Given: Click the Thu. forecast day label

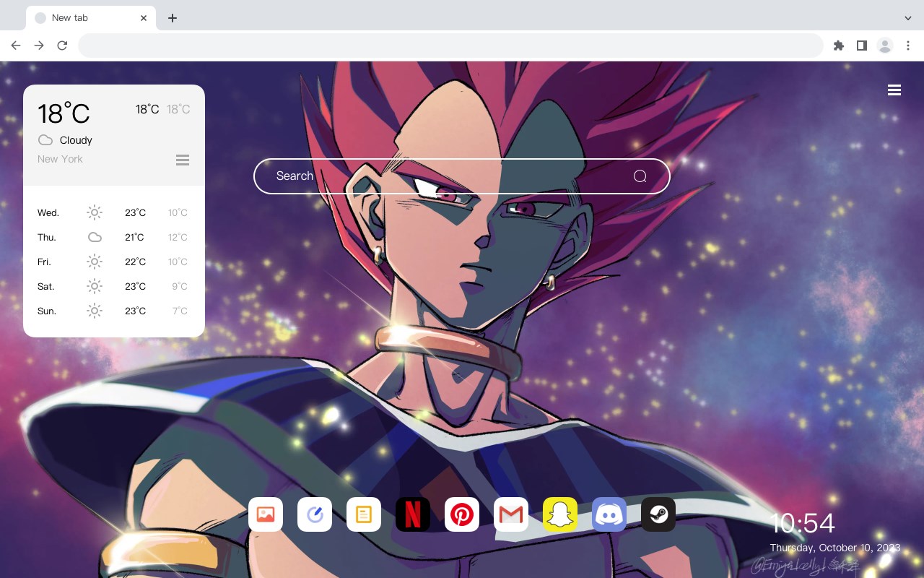Looking at the screenshot, I should 47,237.
